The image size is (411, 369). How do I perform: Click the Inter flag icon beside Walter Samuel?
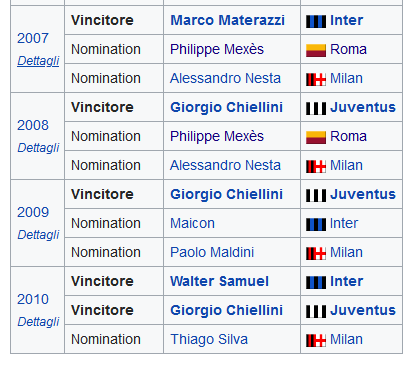coord(316,282)
